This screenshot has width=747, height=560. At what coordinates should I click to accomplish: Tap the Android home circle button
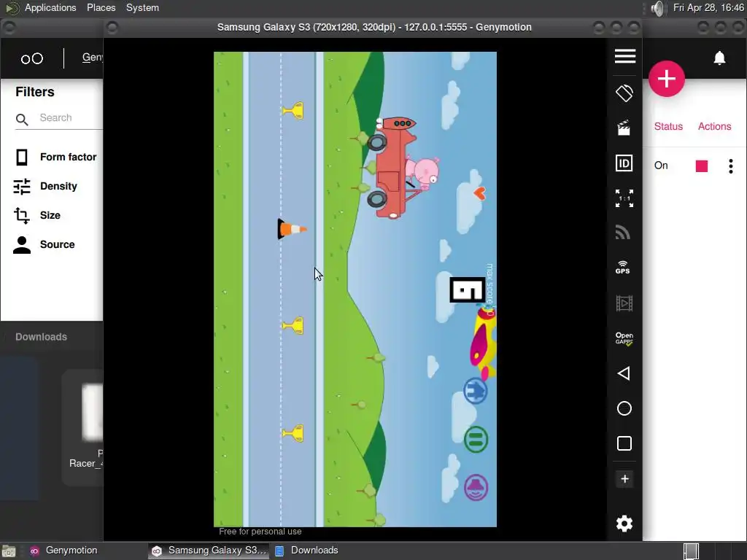tap(624, 408)
